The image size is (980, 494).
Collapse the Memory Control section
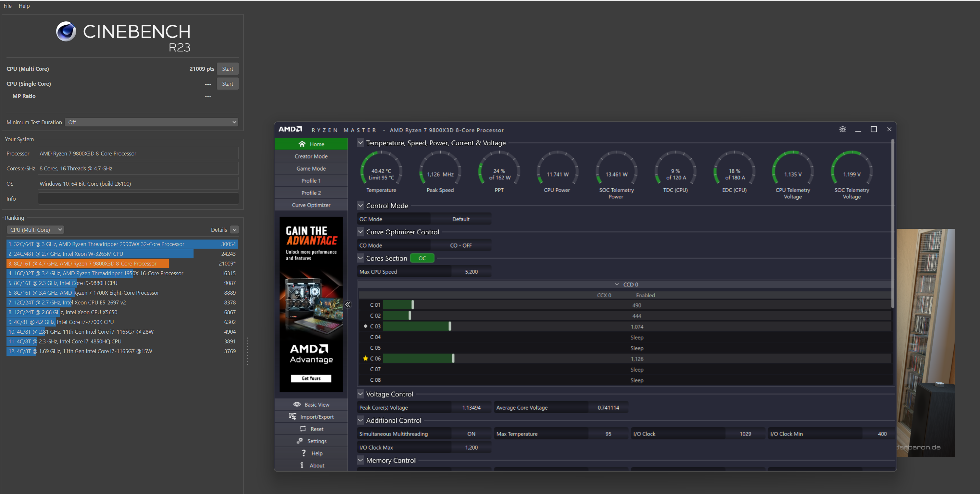tap(360, 460)
